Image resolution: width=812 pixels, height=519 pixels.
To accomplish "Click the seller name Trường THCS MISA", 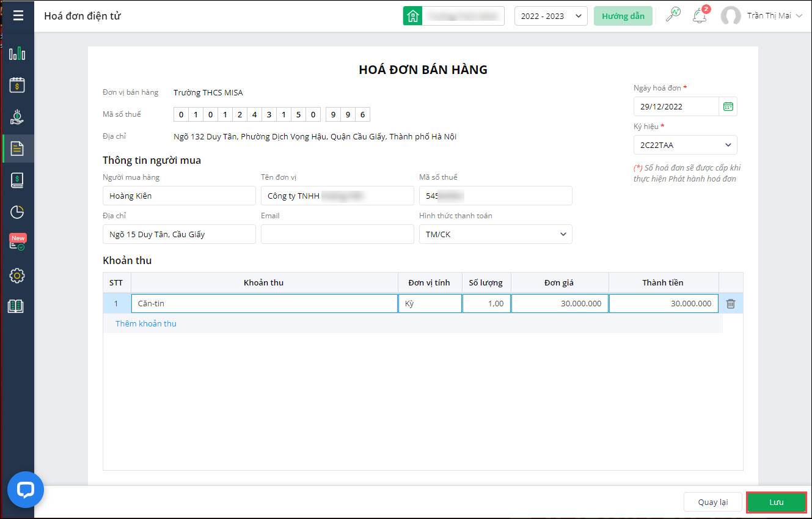I will point(208,92).
